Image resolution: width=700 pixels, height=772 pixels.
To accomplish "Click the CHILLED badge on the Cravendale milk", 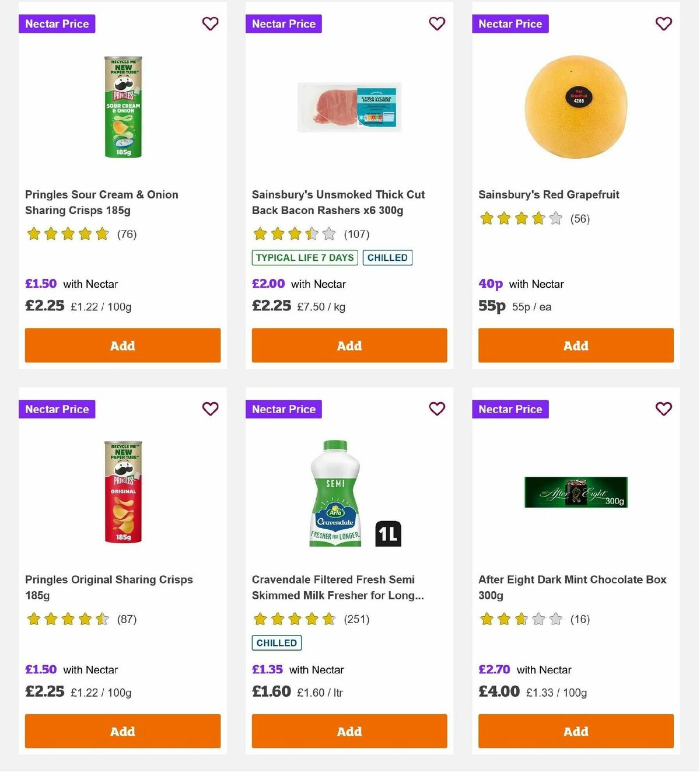I will 276,642.
